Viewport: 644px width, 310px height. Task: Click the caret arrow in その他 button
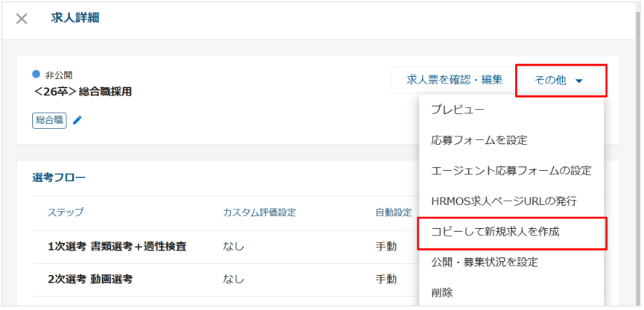pos(579,81)
